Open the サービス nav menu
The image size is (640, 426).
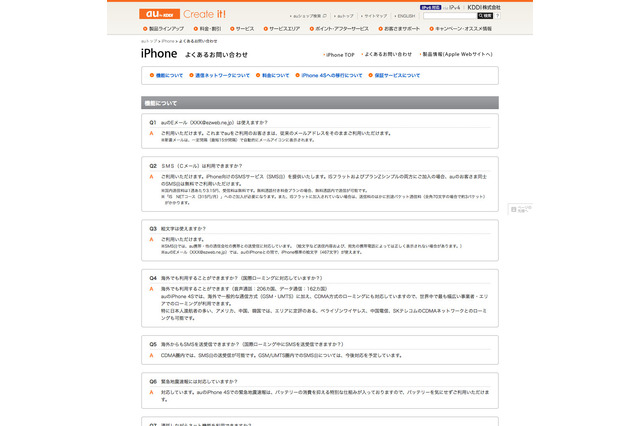[x=242, y=29]
